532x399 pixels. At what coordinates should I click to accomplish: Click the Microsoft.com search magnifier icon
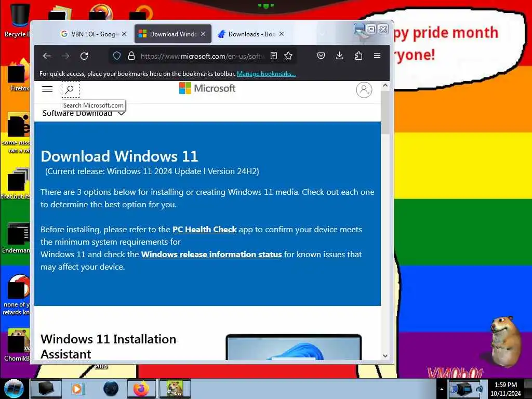[70, 89]
